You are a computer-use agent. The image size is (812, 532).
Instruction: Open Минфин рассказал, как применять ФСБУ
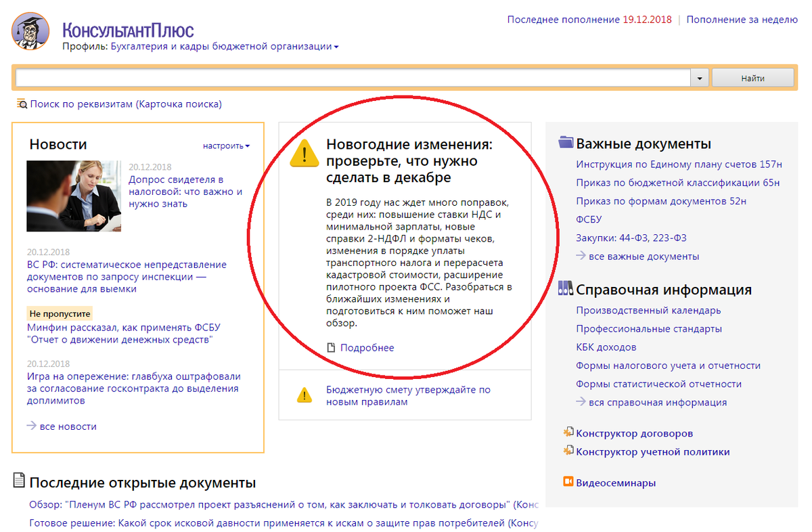[124, 333]
